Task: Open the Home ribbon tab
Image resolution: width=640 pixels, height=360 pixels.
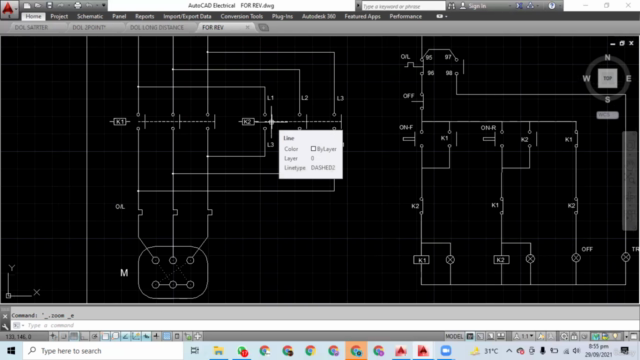Action: (33, 16)
